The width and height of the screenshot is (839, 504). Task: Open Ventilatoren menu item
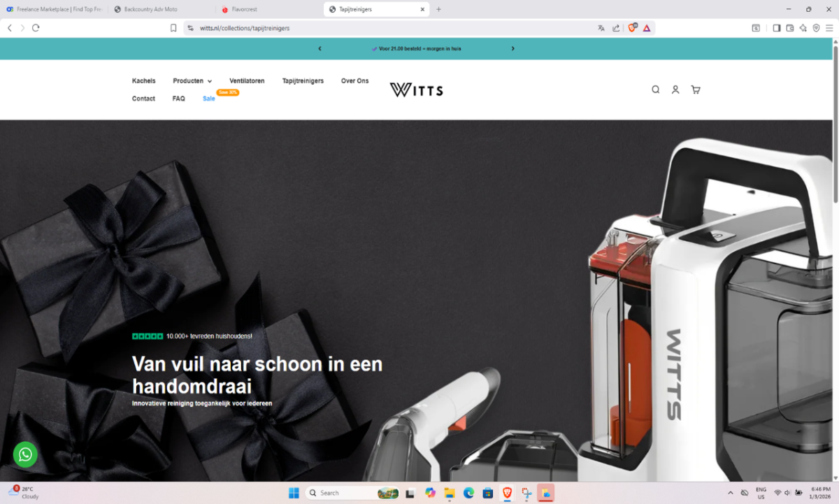tap(247, 81)
